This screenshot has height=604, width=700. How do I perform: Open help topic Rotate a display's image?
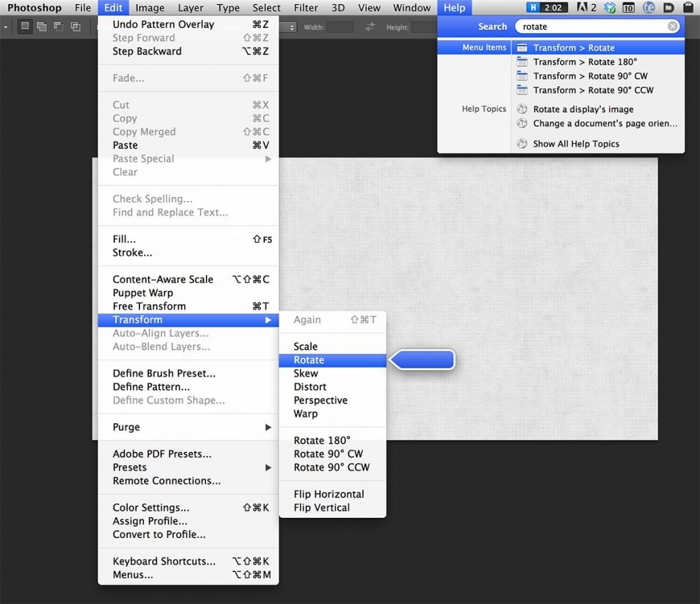[x=598, y=109]
